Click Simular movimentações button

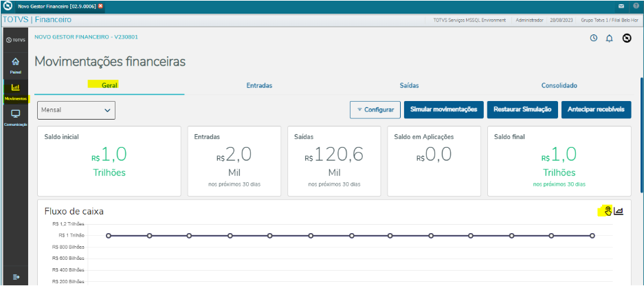(443, 110)
